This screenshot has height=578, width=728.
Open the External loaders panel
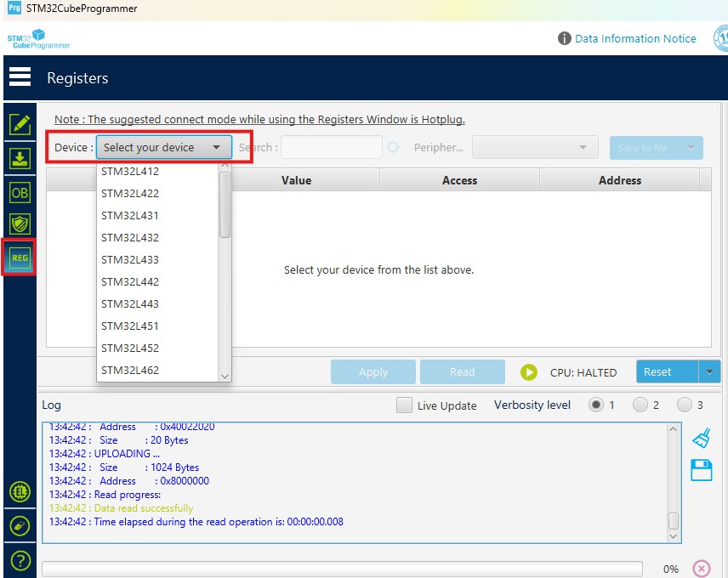click(x=19, y=491)
